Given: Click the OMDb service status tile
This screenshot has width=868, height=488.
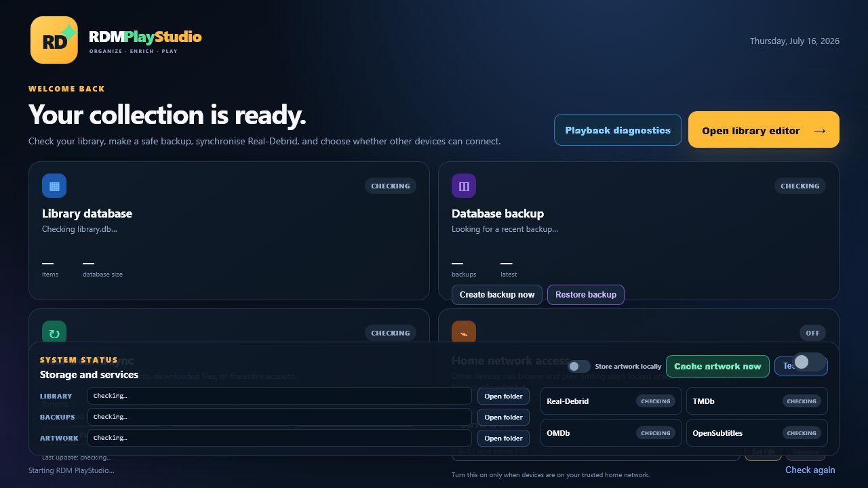Looking at the screenshot, I should 611,433.
